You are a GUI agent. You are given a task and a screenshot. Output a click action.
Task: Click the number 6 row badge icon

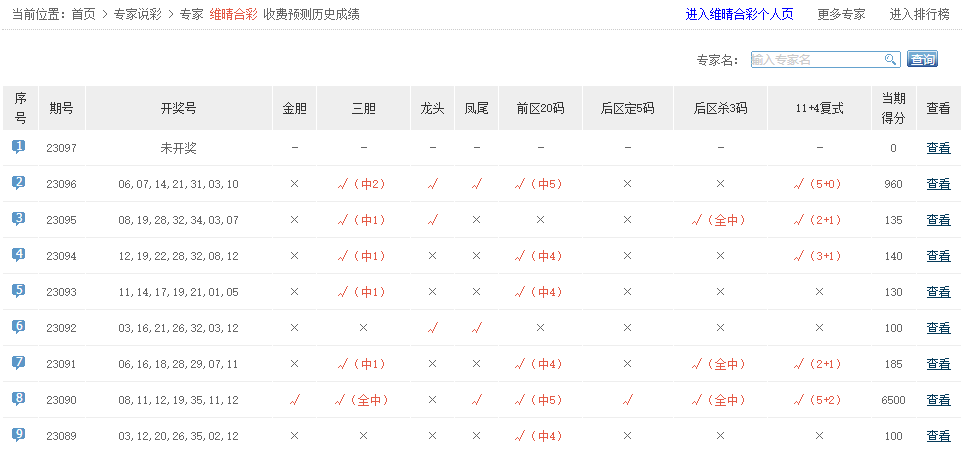tap(19, 327)
